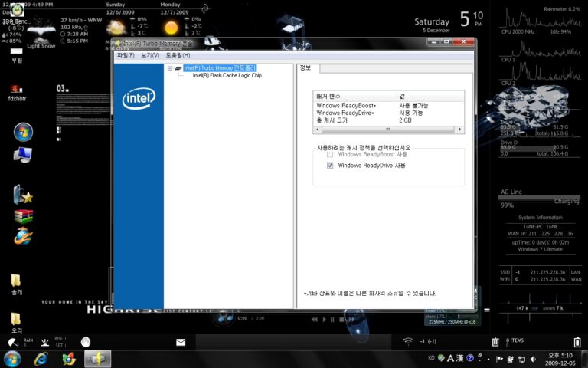Click the blue IME help question mark icon
The height and width of the screenshot is (368, 588).
470,358
